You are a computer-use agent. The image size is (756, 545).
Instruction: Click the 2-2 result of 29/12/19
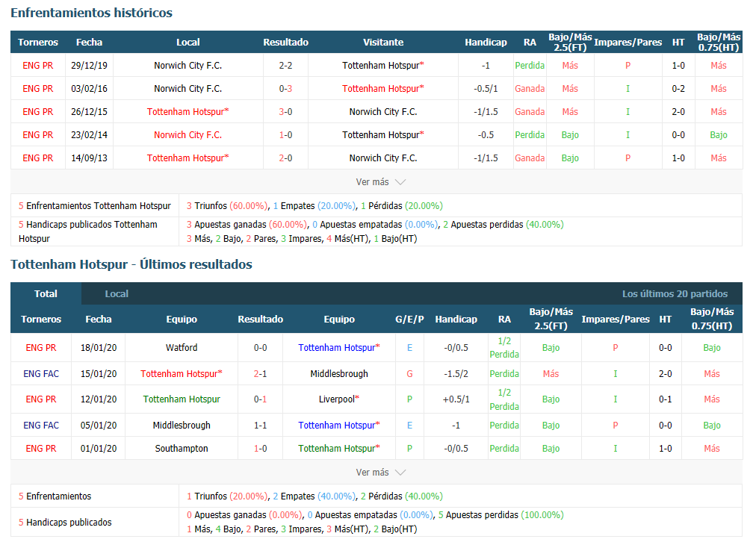tap(285, 66)
